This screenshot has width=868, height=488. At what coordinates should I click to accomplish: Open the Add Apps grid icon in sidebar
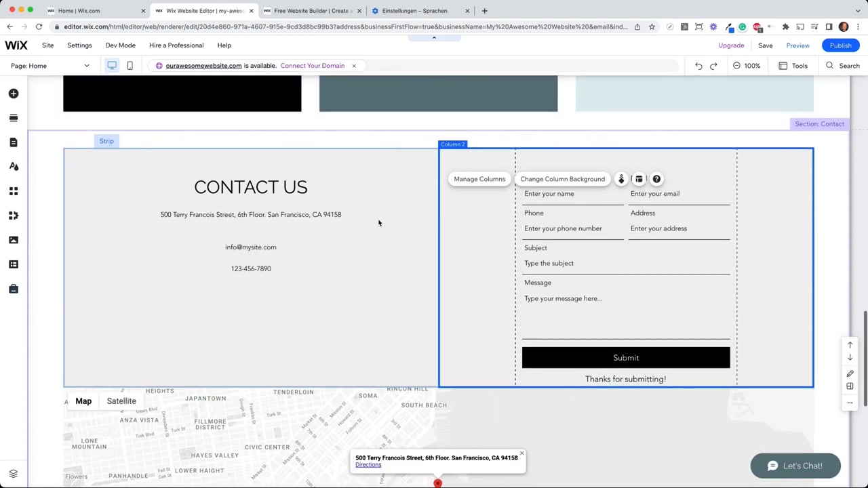(x=14, y=191)
